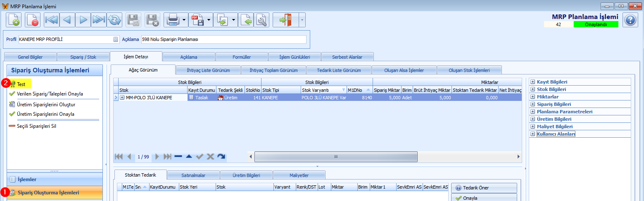This screenshot has height=201, width=644.
Task: Open the İhtiyaç Liste Görünüm tab
Action: pyautogui.click(x=208, y=70)
